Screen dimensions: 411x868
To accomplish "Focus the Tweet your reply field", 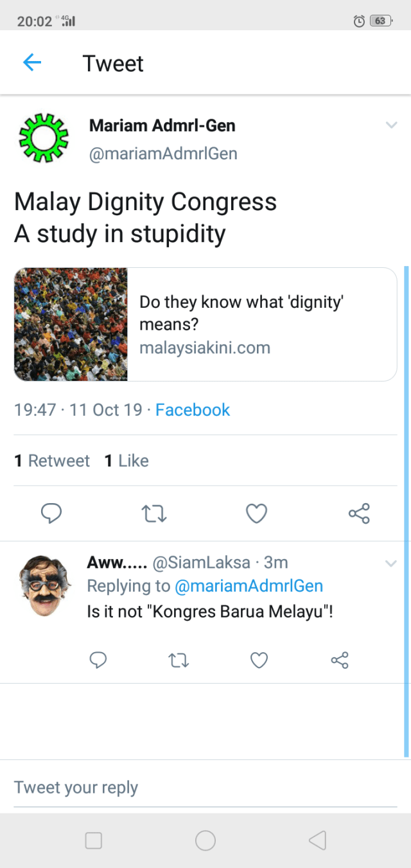I will point(205,788).
